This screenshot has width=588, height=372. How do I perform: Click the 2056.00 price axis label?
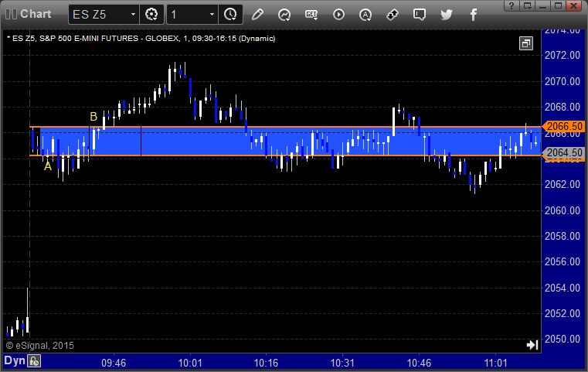click(563, 261)
